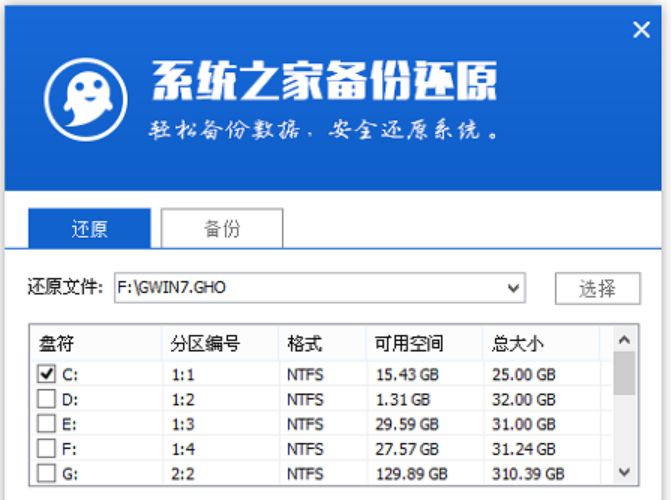Enable the E: drive checkbox

pyautogui.click(x=46, y=423)
